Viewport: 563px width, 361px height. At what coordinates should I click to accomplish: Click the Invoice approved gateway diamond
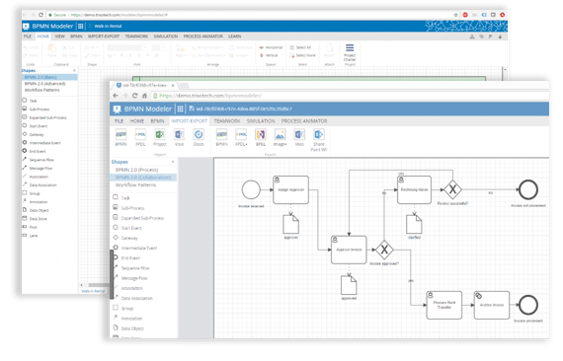384,249
